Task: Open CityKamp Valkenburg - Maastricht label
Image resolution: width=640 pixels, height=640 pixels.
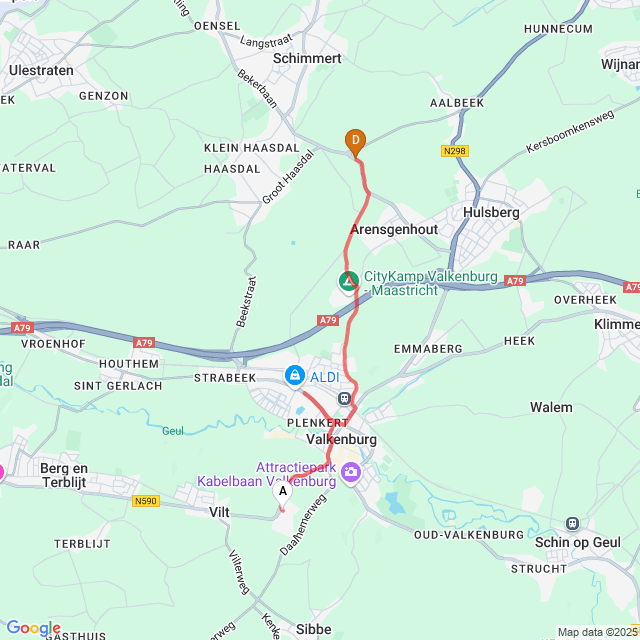Action: pos(431,283)
